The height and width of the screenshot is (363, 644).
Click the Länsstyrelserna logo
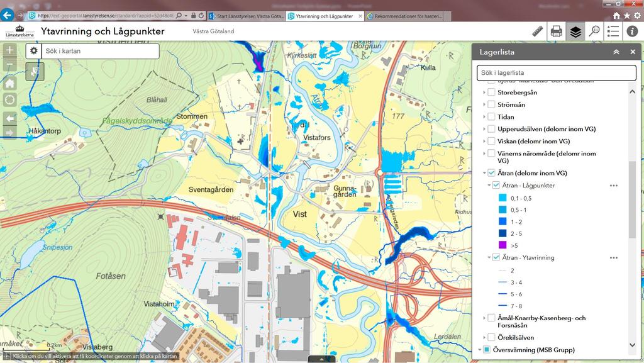(x=19, y=31)
